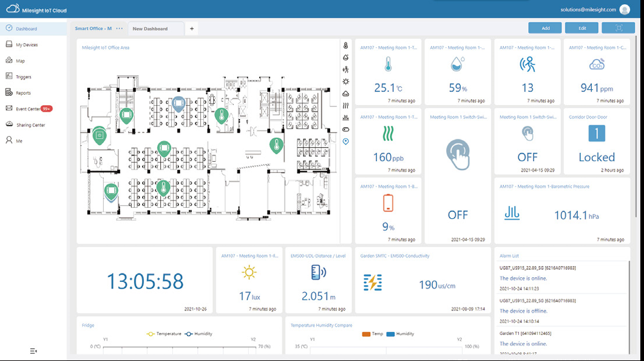The height and width of the screenshot is (361, 644).
Task: Click the 1014.1 hPa value
Action: coord(576,216)
